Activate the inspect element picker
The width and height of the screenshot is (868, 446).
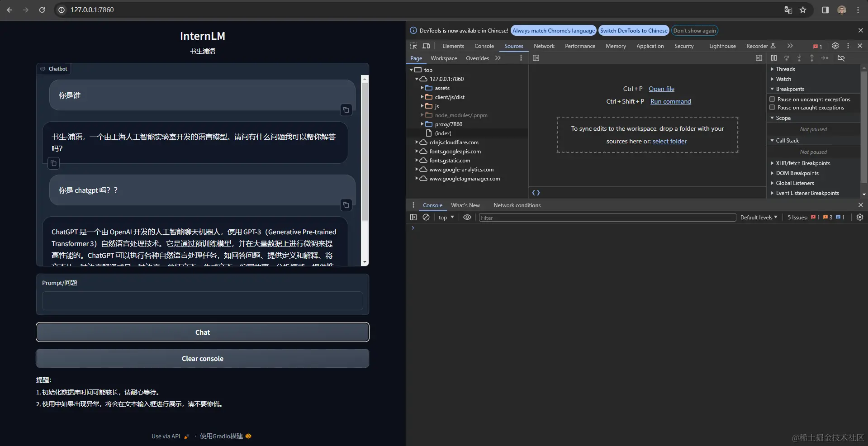point(413,46)
